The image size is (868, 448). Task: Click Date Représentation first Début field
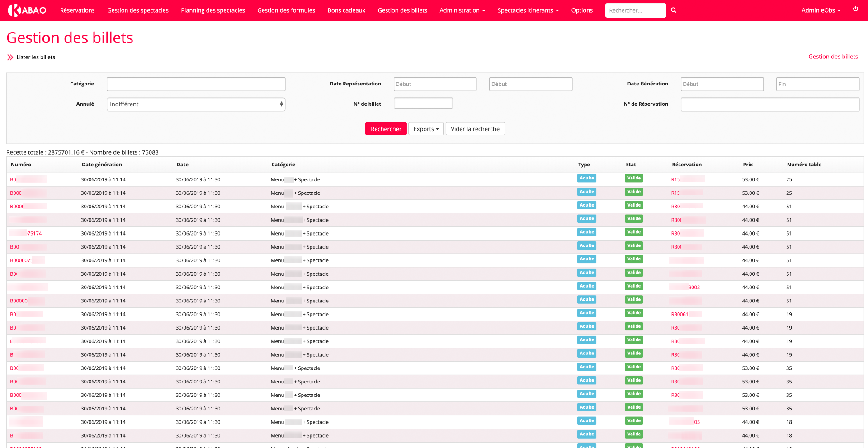tap(435, 84)
